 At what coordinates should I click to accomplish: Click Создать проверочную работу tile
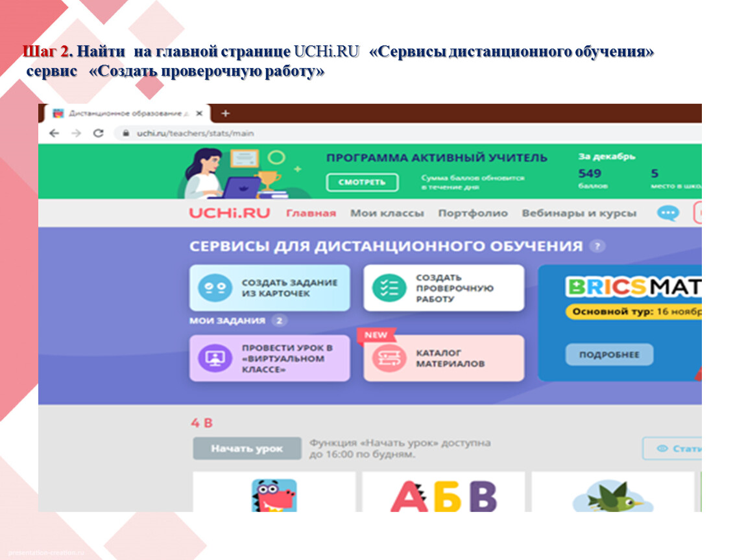pos(443,288)
